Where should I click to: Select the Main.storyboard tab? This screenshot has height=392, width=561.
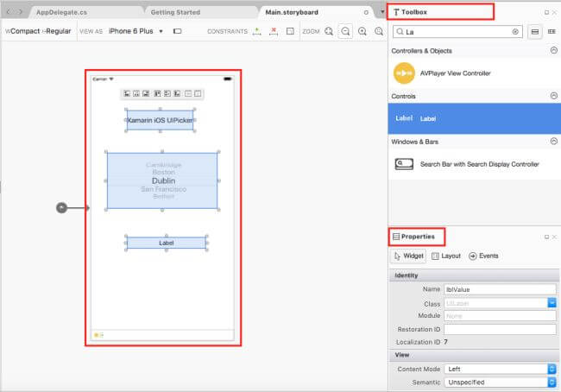point(292,12)
